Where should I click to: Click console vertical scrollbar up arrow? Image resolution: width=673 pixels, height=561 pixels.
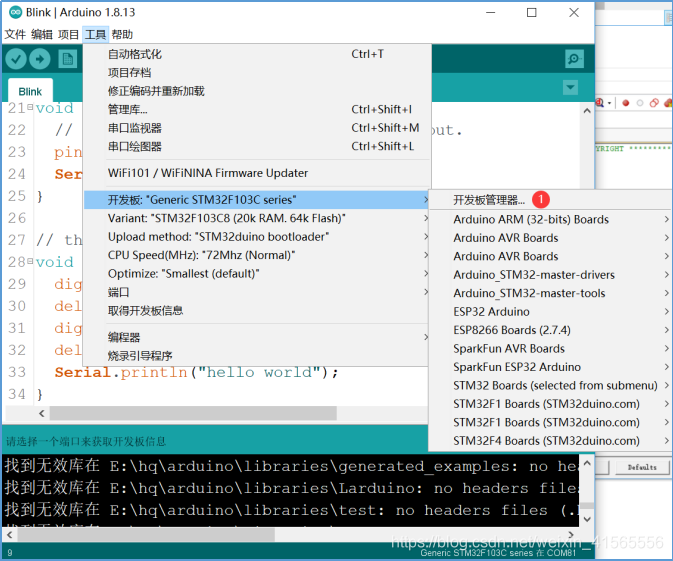587,463
